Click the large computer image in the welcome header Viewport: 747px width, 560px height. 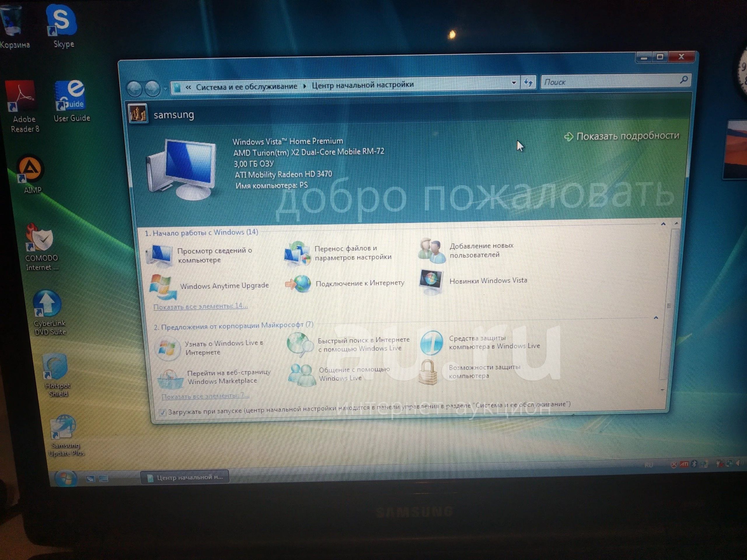pyautogui.click(x=182, y=169)
